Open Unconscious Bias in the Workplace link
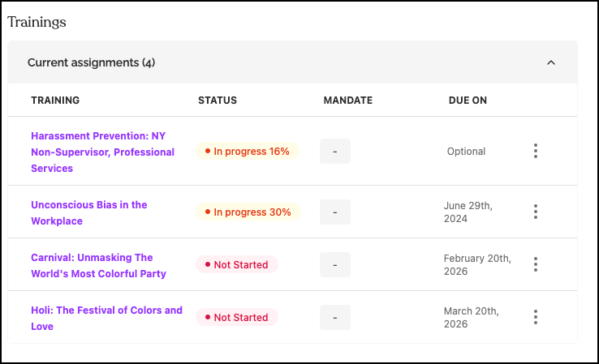This screenshot has height=364, width=599. [x=89, y=212]
